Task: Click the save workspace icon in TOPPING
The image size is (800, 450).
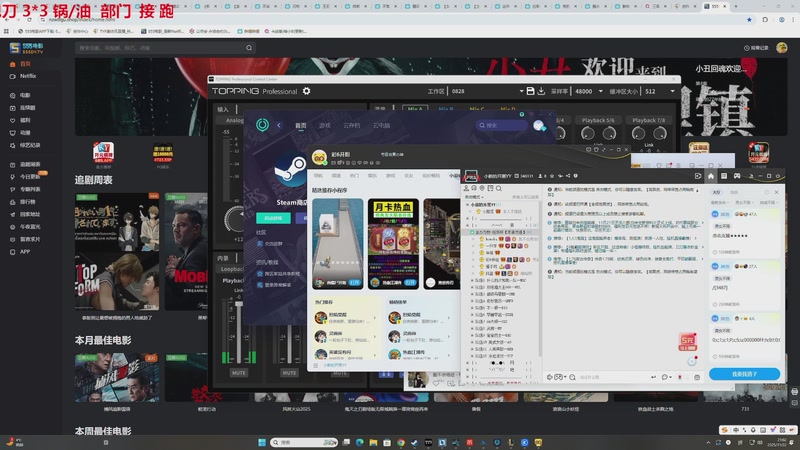Action: pos(530,91)
